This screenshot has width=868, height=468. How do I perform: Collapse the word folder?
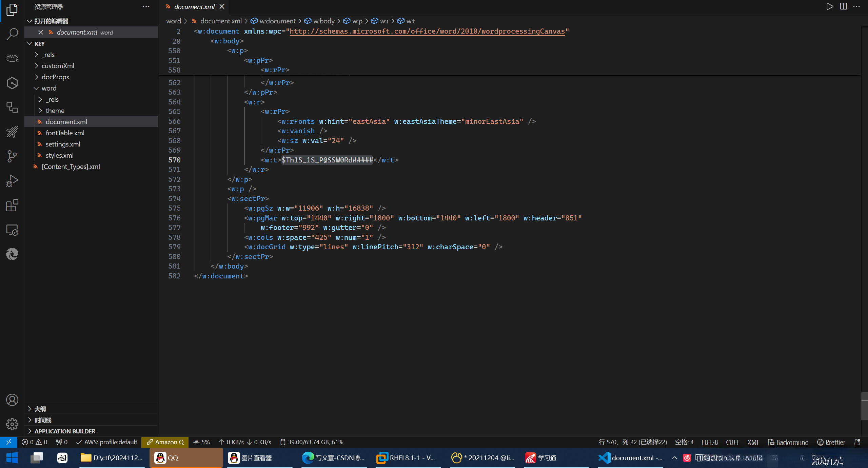49,88
